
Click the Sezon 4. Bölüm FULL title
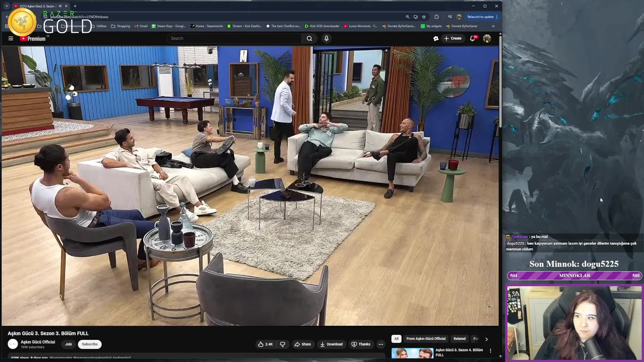459,352
